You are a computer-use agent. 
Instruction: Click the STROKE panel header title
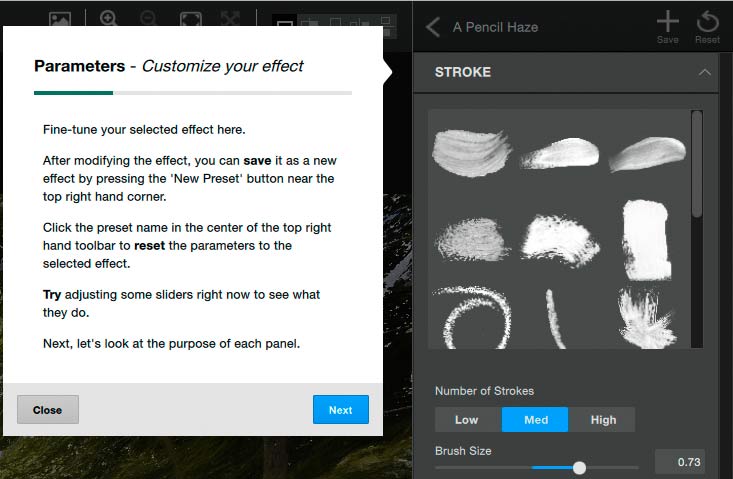point(463,72)
